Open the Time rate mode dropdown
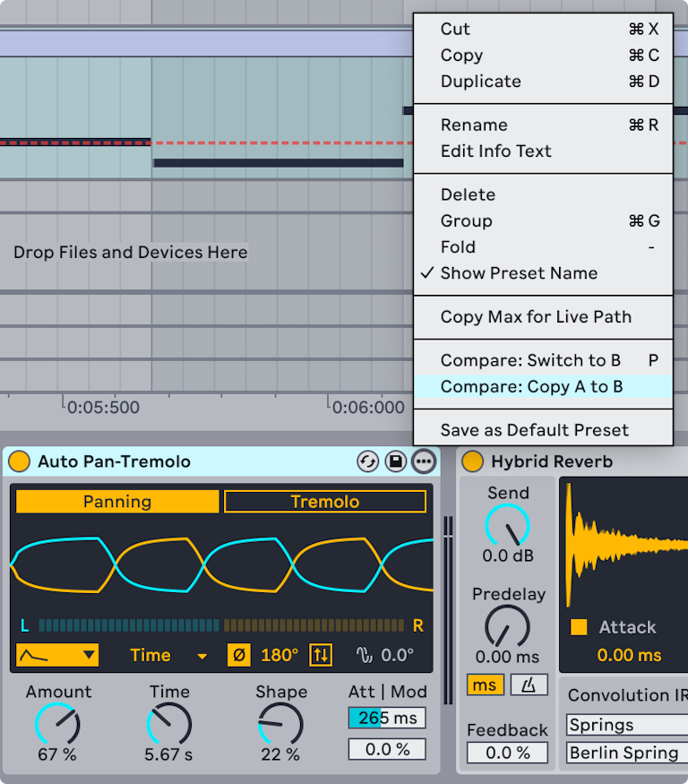688x784 pixels. pos(168,655)
